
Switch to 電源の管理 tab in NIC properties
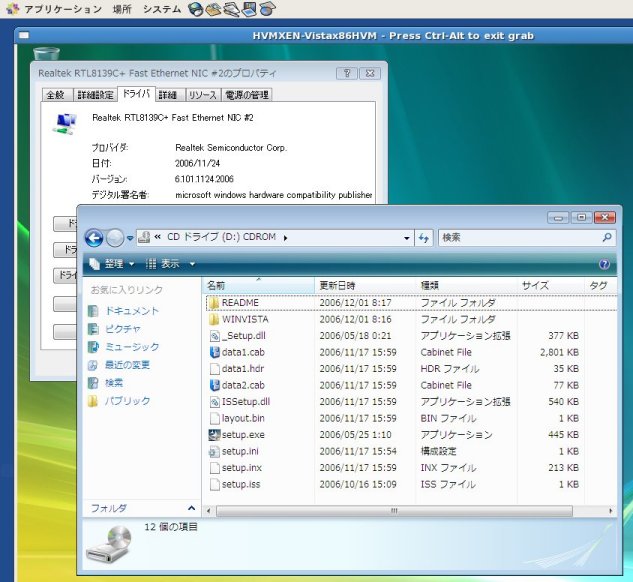247,95
